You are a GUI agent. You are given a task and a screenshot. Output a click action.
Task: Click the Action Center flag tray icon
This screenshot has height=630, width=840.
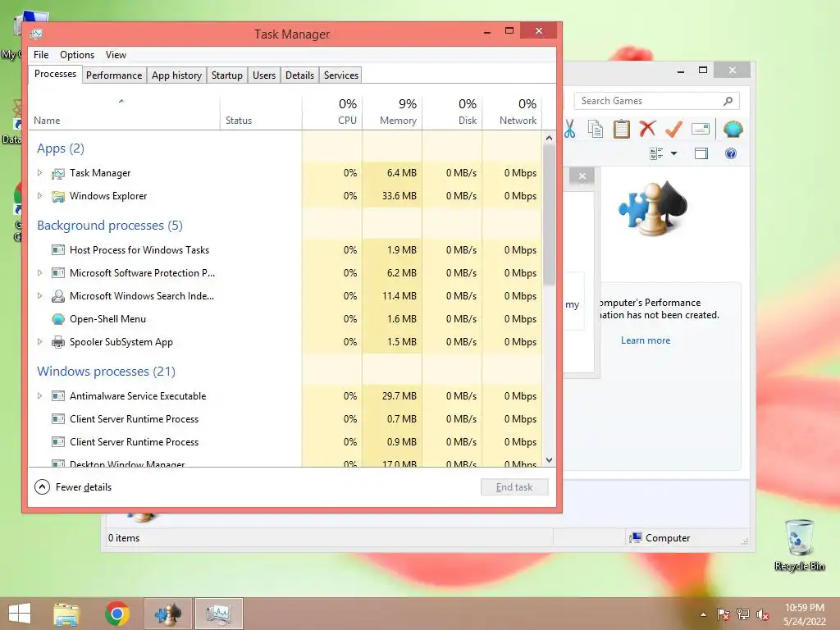[724, 614]
